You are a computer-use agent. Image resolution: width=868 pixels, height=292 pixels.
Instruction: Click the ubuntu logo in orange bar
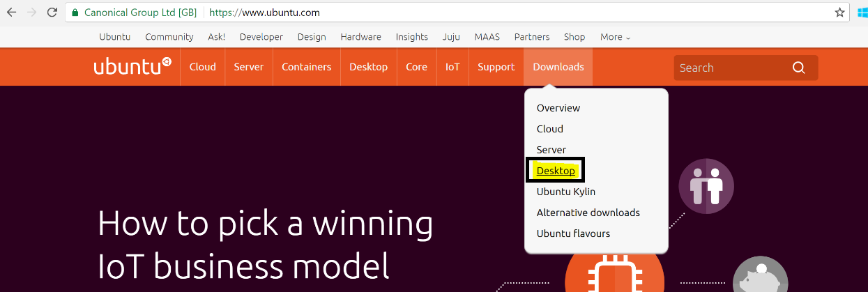point(132,67)
